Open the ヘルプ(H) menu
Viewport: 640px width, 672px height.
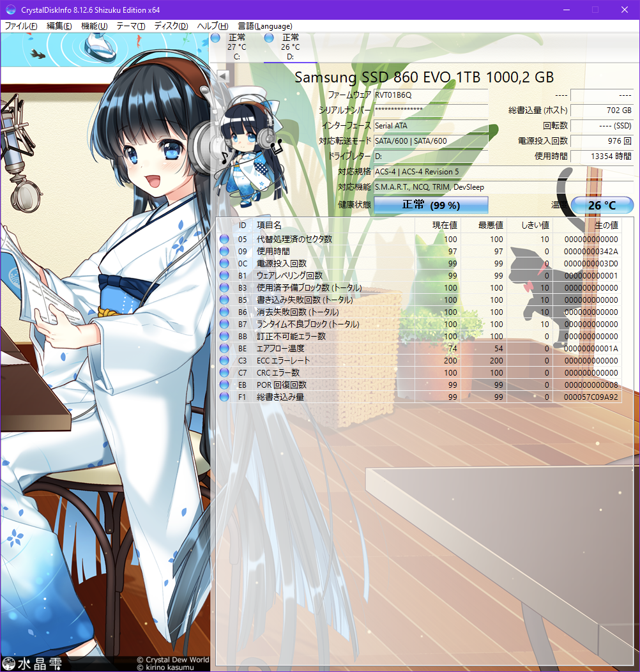pyautogui.click(x=213, y=26)
